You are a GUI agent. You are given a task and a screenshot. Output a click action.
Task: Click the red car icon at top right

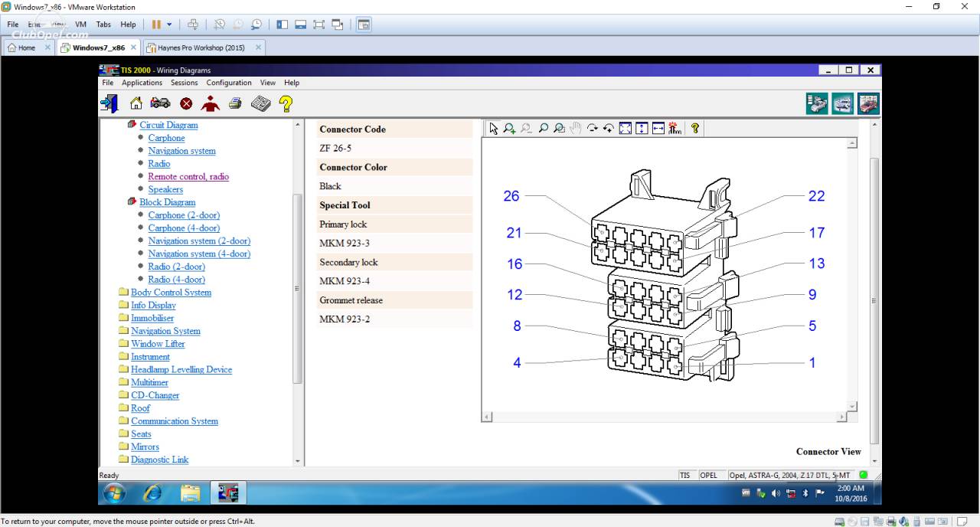(x=868, y=103)
